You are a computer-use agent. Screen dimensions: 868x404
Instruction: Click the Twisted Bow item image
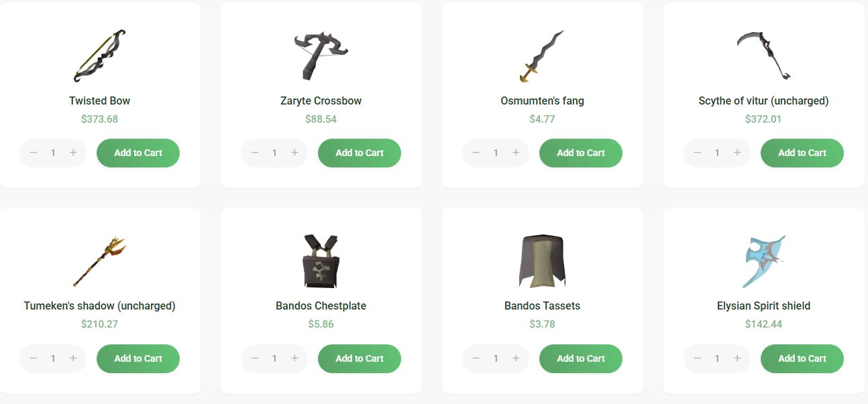pyautogui.click(x=100, y=56)
